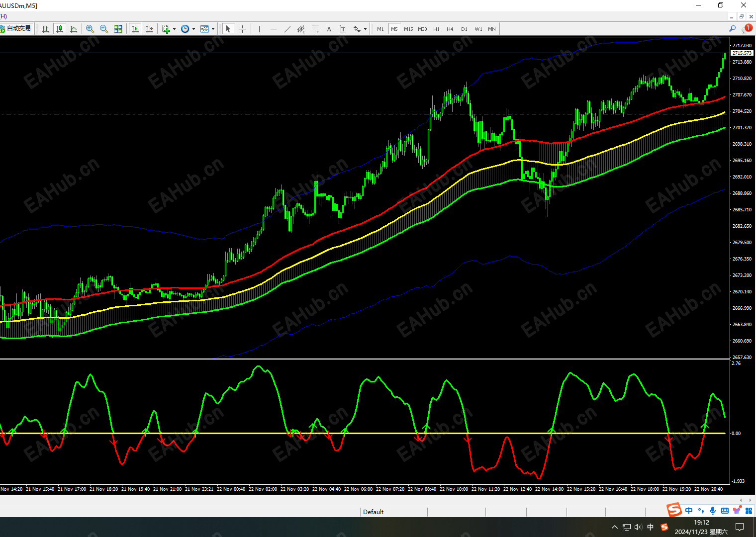Switch to M15 timeframe
The image size is (756, 537).
click(408, 29)
